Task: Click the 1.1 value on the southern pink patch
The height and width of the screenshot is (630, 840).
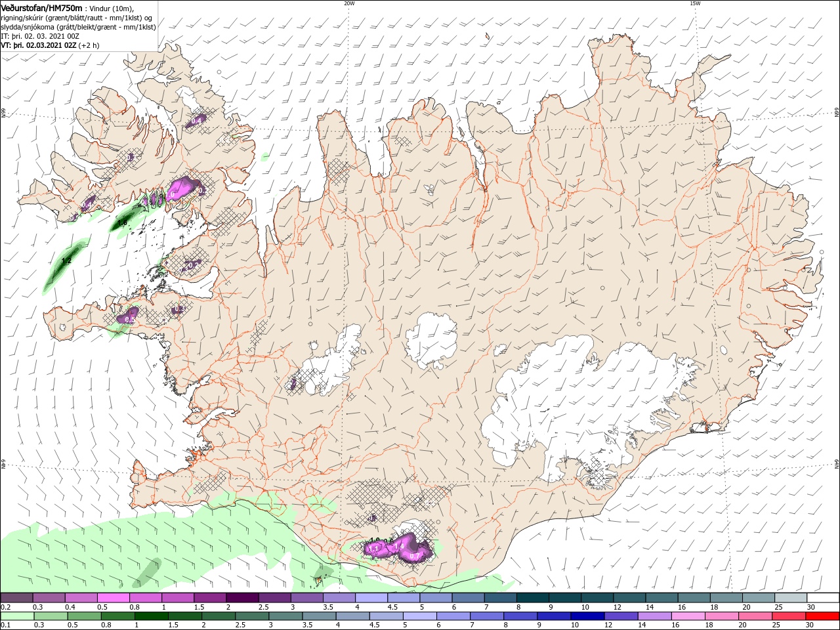Action: tap(375, 549)
